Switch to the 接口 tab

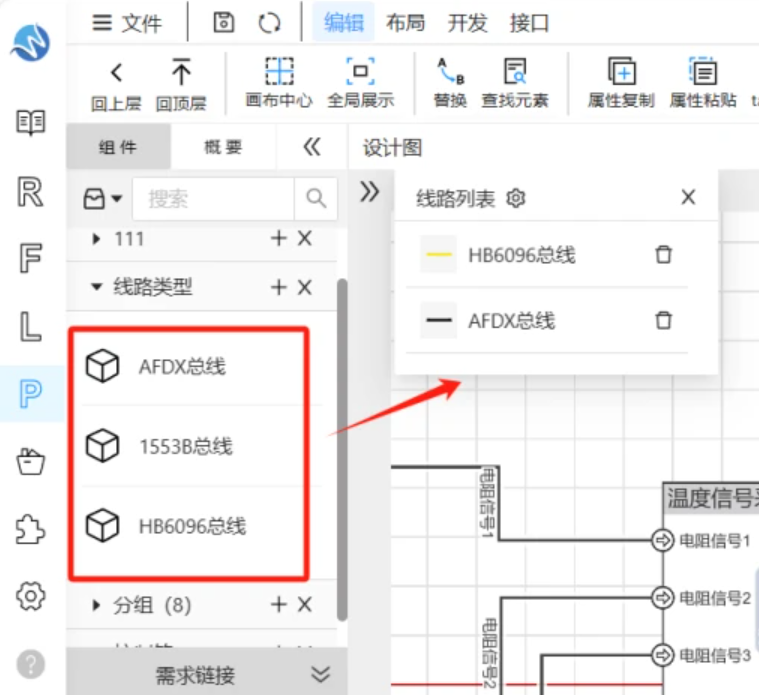pyautogui.click(x=529, y=22)
